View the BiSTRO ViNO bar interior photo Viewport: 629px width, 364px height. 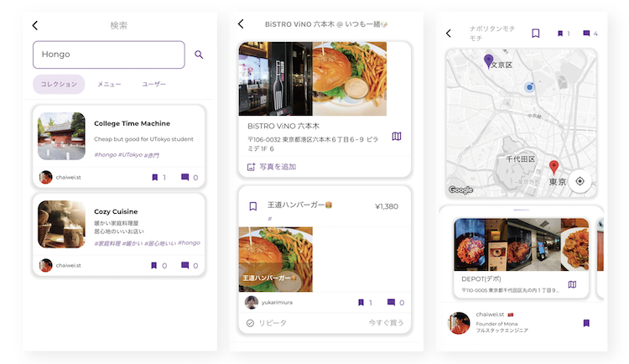276,79
